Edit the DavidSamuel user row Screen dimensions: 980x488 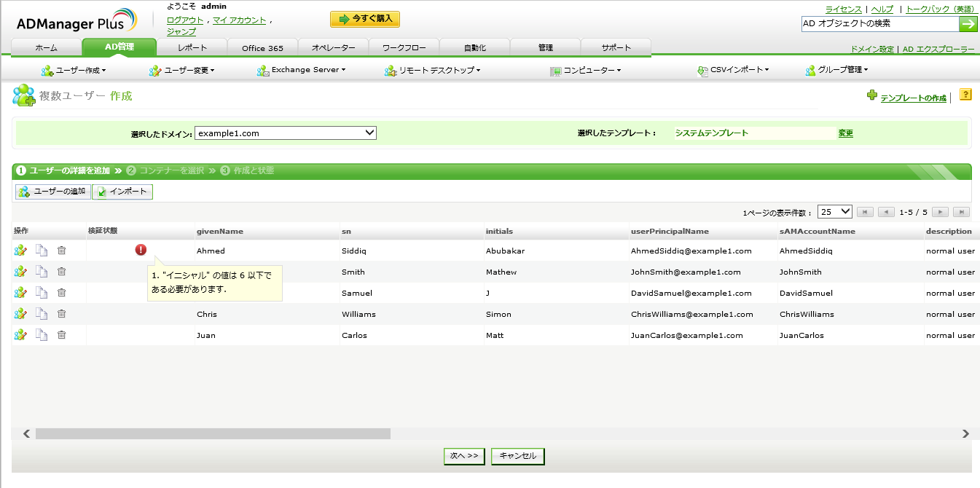pos(20,293)
